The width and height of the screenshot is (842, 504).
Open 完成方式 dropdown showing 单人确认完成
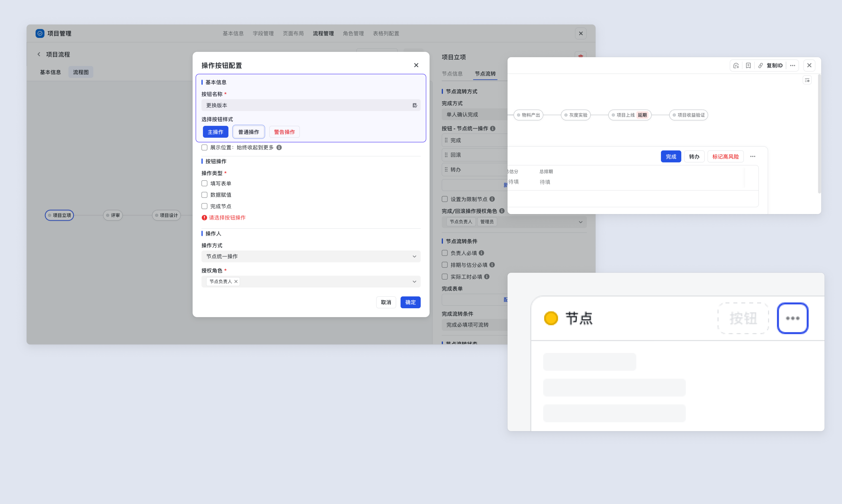474,115
